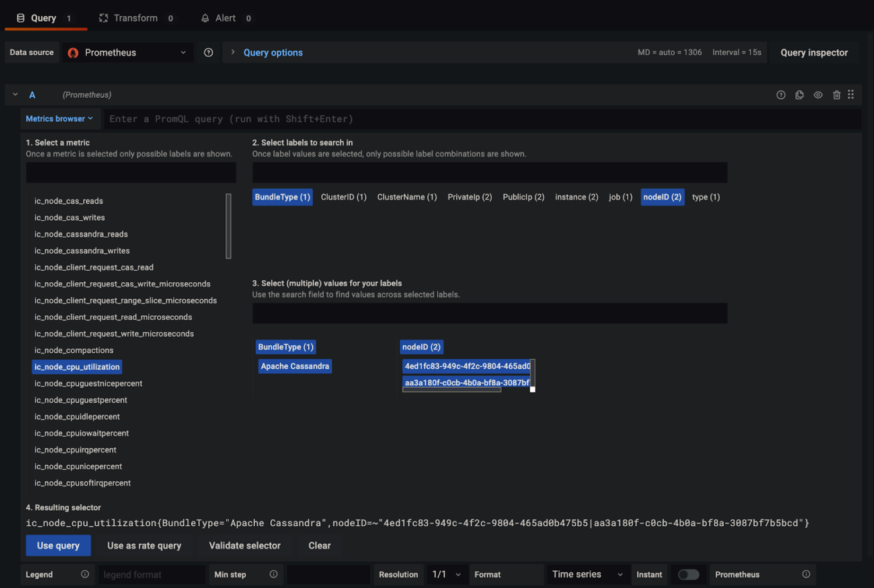874x588 pixels.
Task: Collapse query A with its chevron
Action: pos(15,94)
